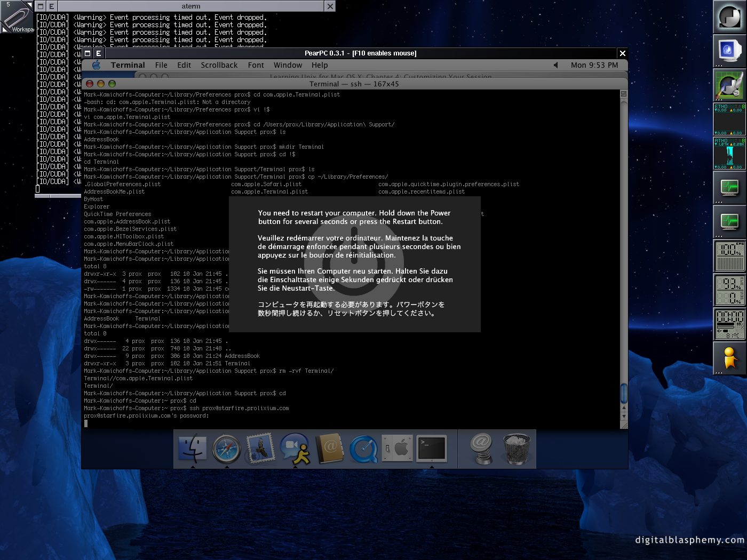Click the MEM and SWP usage applet
Screen dimensions: 747x560
click(729, 290)
